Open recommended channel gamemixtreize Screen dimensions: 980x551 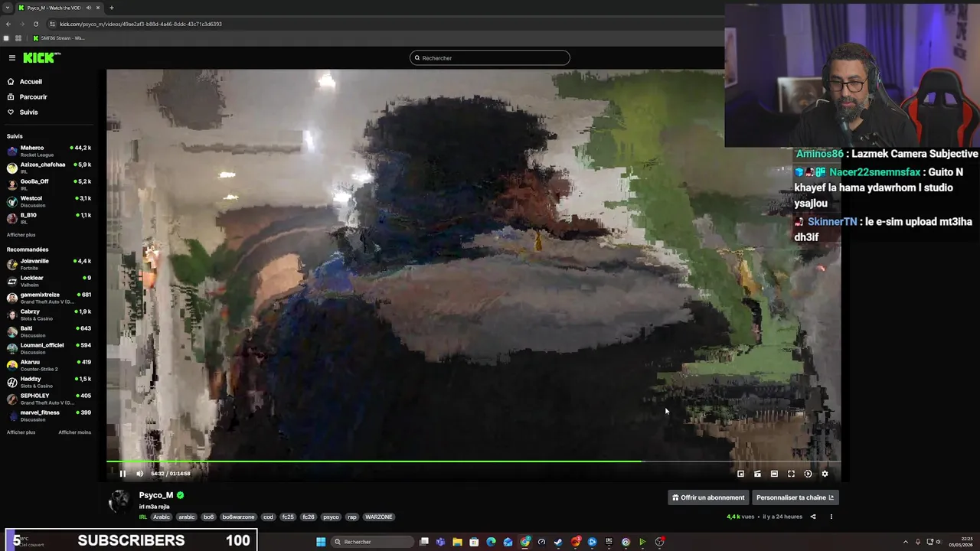49,298
